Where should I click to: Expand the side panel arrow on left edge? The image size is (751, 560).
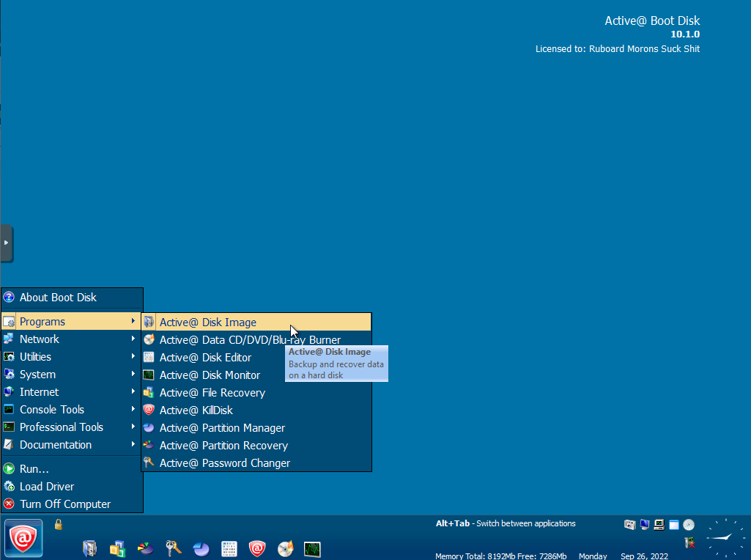click(7, 243)
